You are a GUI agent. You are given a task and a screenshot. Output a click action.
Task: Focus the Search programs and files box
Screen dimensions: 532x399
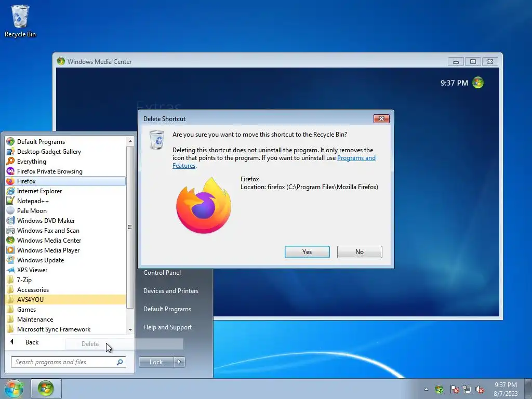69,362
